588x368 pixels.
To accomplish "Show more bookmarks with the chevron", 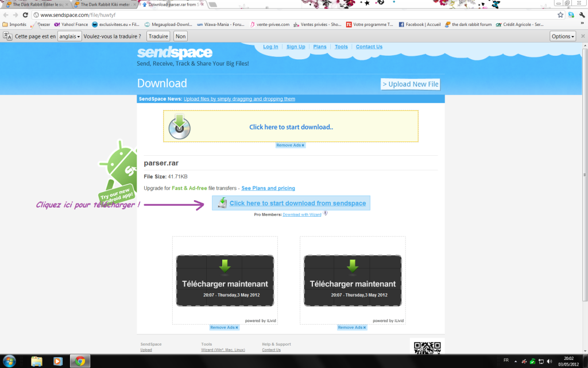I will pos(582,24).
